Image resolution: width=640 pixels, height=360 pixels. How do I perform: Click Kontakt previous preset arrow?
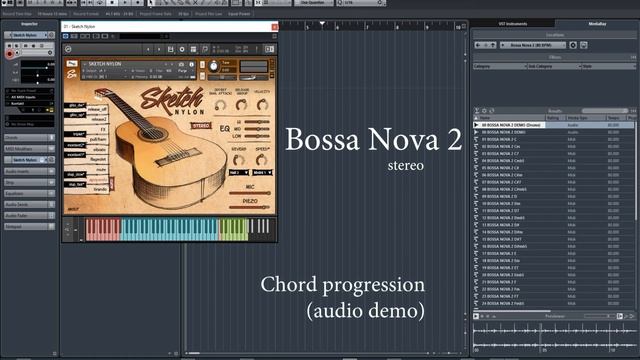pos(148,49)
